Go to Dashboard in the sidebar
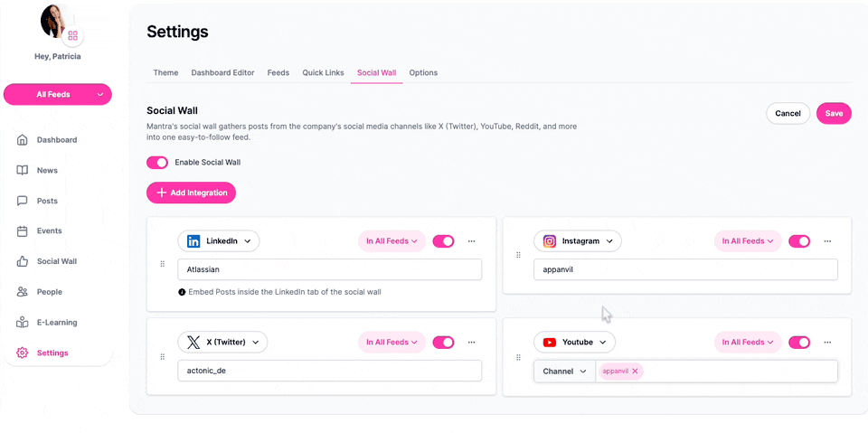Viewport: 868px width, 433px height. [x=58, y=139]
